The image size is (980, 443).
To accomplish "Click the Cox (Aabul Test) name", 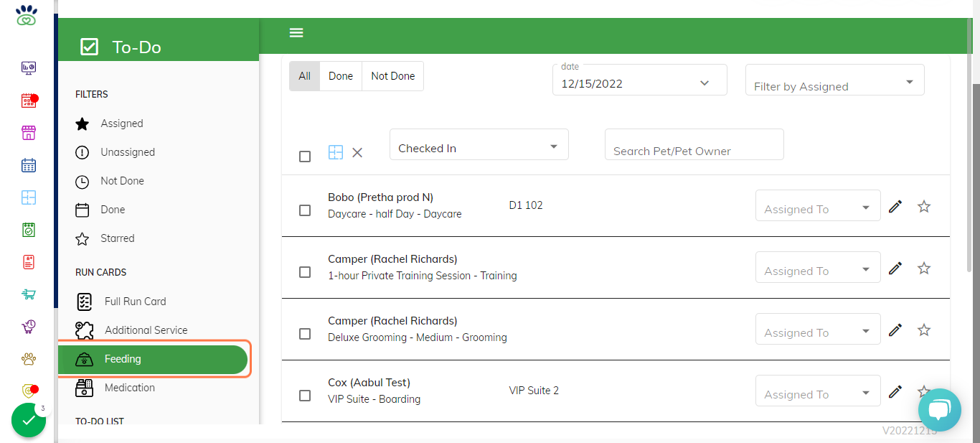I will 369,383.
